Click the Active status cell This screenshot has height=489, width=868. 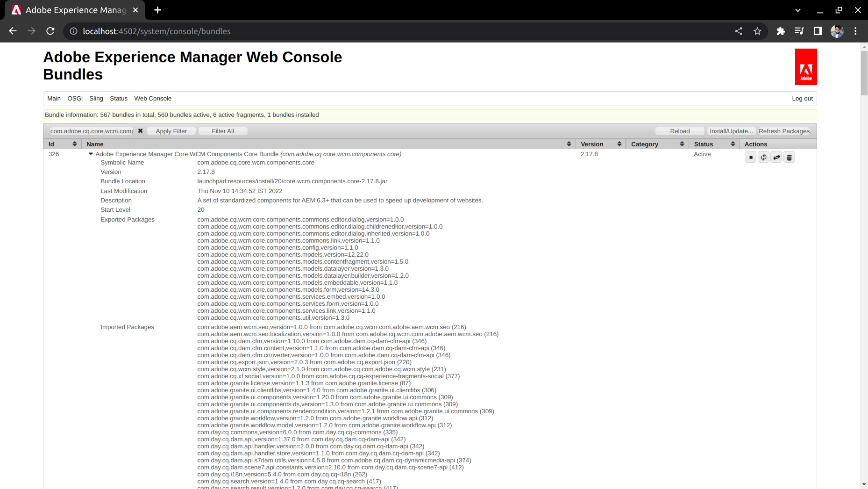[702, 154]
